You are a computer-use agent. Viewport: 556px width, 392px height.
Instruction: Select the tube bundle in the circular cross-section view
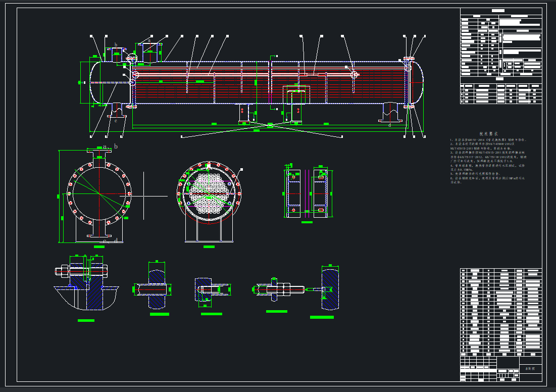(x=209, y=194)
